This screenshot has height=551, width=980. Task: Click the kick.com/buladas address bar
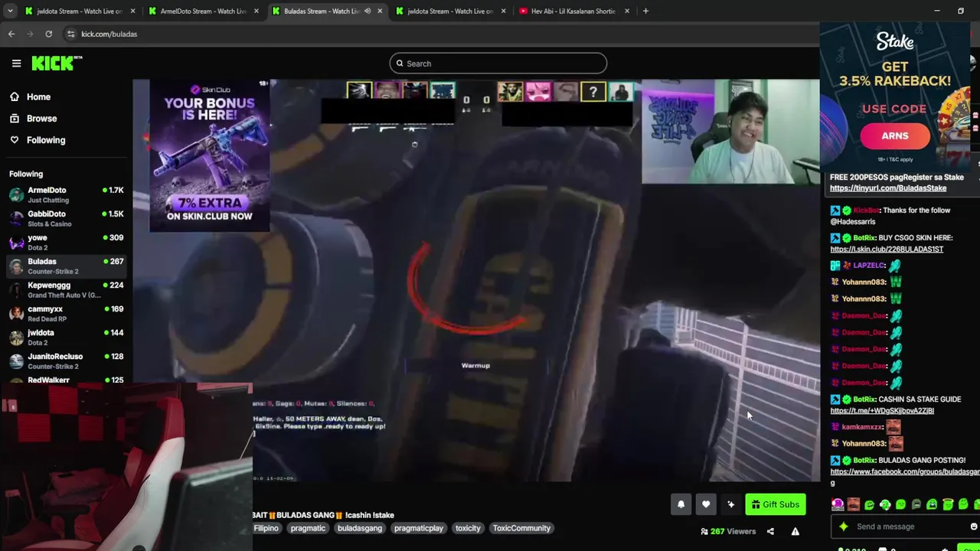pyautogui.click(x=109, y=34)
